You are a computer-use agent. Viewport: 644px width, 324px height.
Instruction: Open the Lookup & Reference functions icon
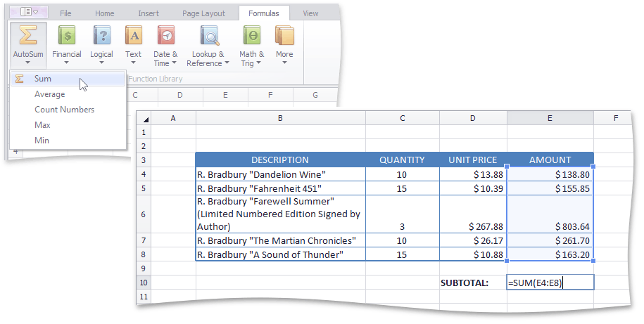tap(210, 35)
